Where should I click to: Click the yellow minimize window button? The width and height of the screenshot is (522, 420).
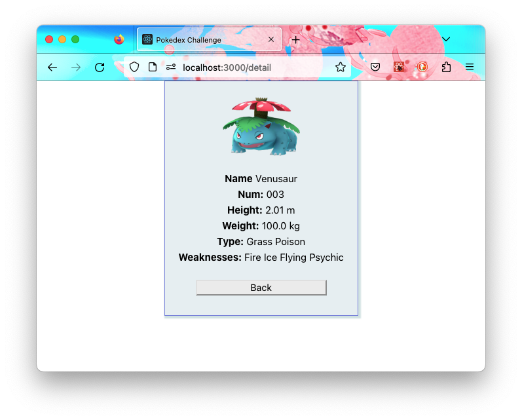(x=62, y=39)
